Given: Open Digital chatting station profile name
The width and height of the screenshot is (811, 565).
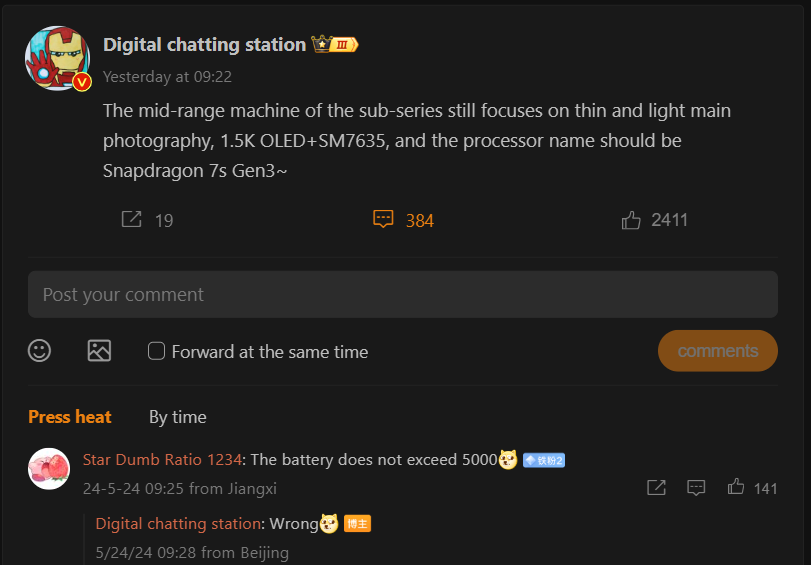Looking at the screenshot, I should click(204, 45).
